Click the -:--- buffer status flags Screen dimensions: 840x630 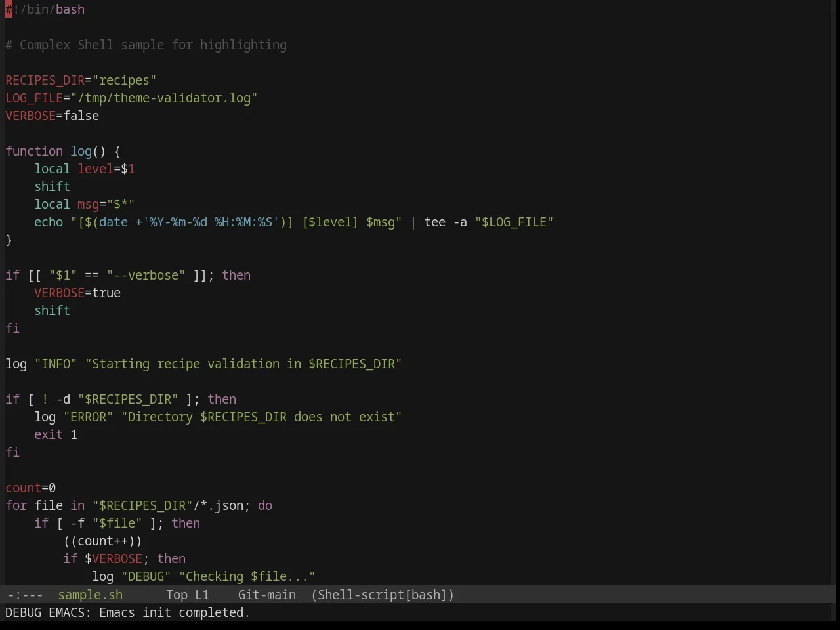[25, 595]
